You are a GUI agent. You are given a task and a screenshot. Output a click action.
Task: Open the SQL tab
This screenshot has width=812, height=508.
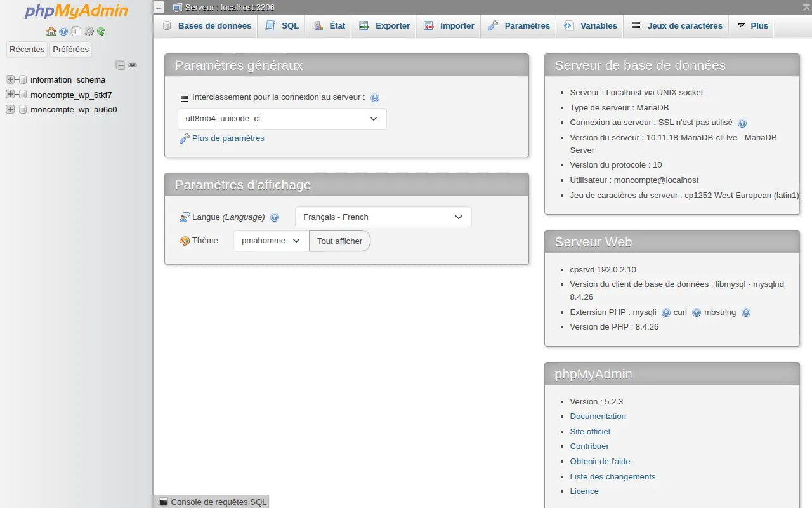(x=282, y=26)
